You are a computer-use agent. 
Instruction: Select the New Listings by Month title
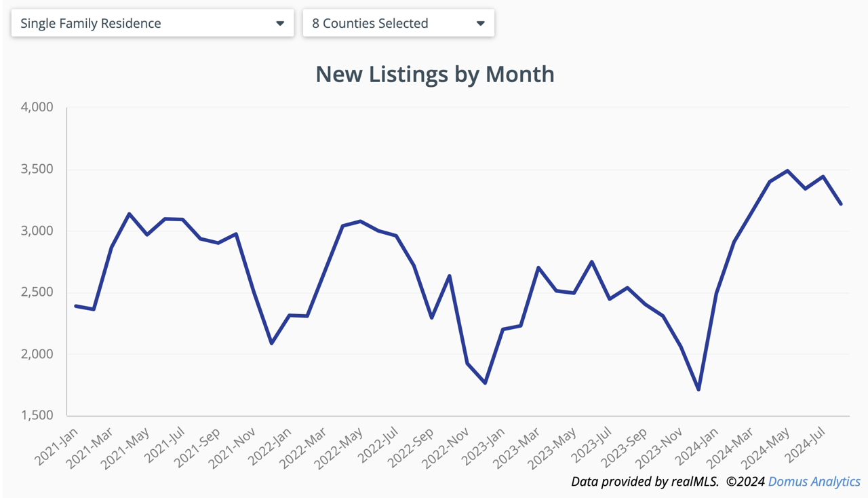click(x=435, y=74)
